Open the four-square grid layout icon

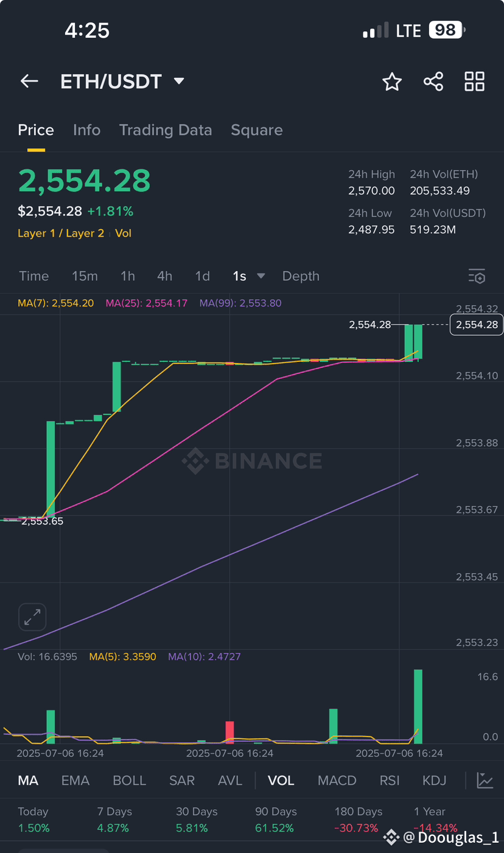coord(475,82)
